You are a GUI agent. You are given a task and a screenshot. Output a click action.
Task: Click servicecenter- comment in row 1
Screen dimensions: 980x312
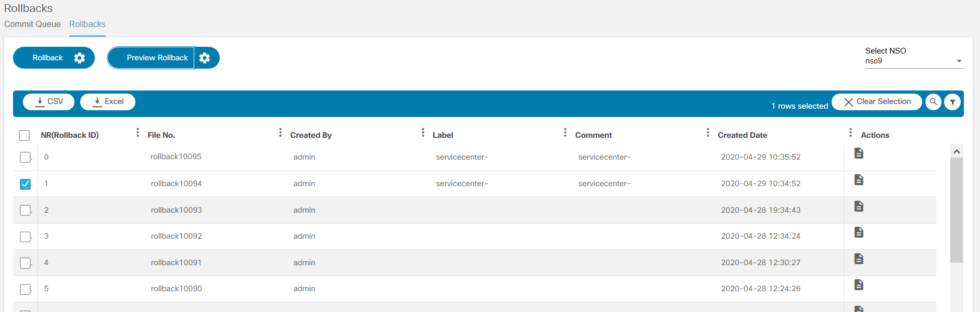[x=605, y=184]
